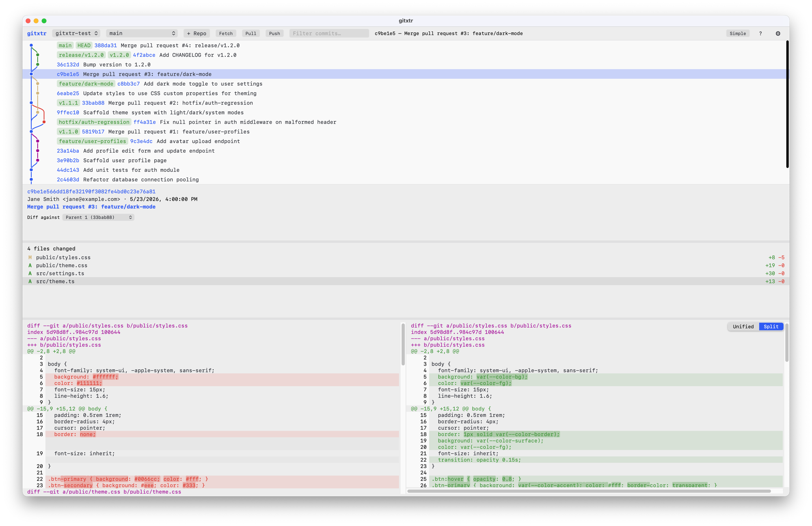The width and height of the screenshot is (812, 526).
Task: Click the v1.1.1 tag label
Action: [68, 103]
